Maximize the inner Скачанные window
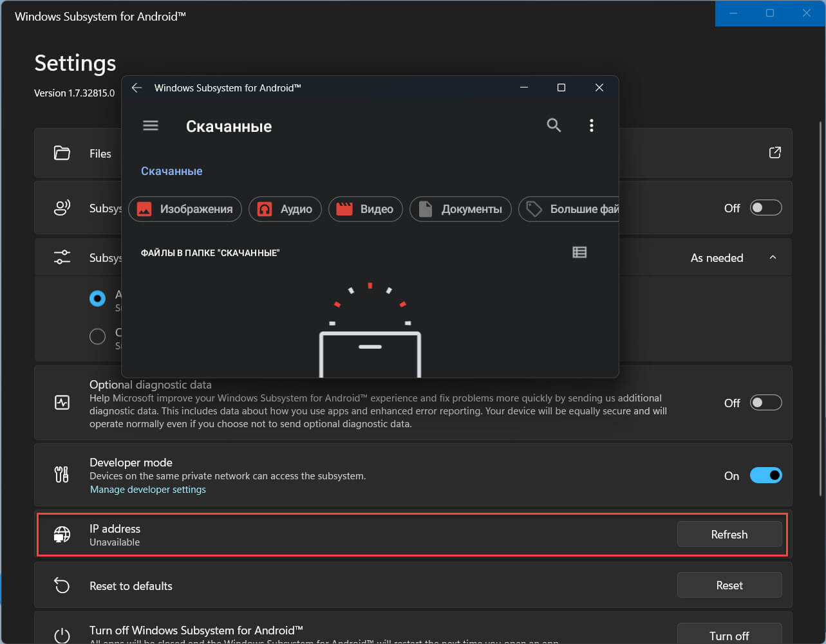 pyautogui.click(x=561, y=87)
